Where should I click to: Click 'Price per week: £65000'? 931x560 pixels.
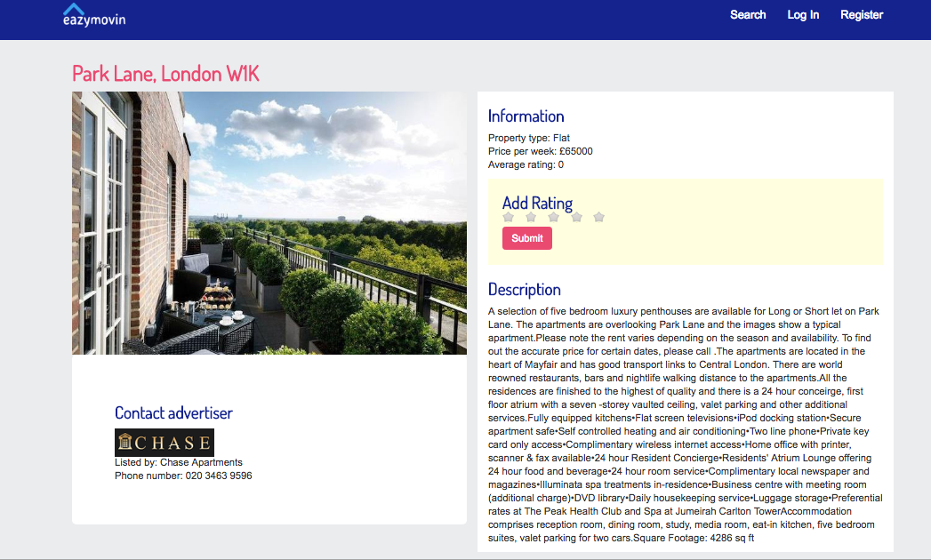(541, 151)
